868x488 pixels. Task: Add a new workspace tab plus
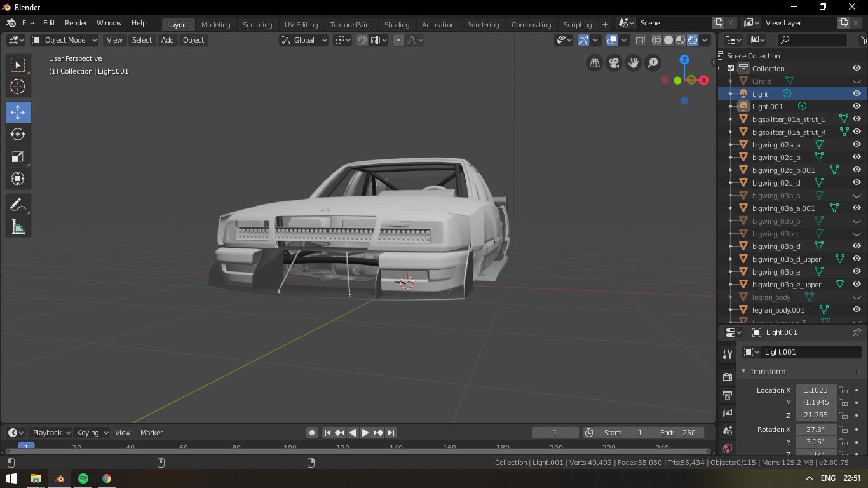[605, 25]
